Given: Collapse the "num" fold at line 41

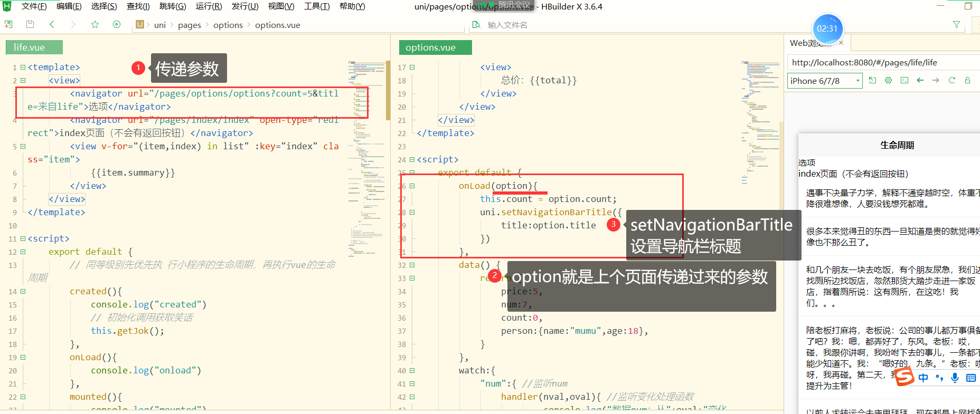Looking at the screenshot, I should (x=412, y=383).
